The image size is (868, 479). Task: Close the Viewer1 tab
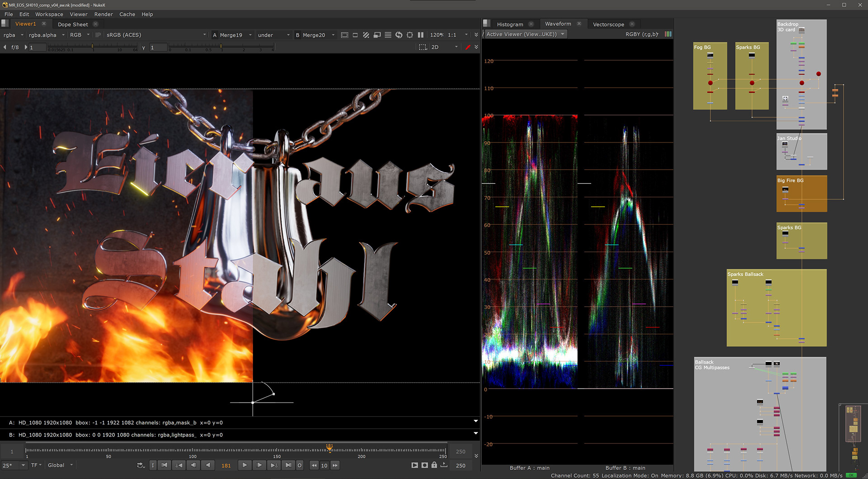pyautogui.click(x=44, y=24)
